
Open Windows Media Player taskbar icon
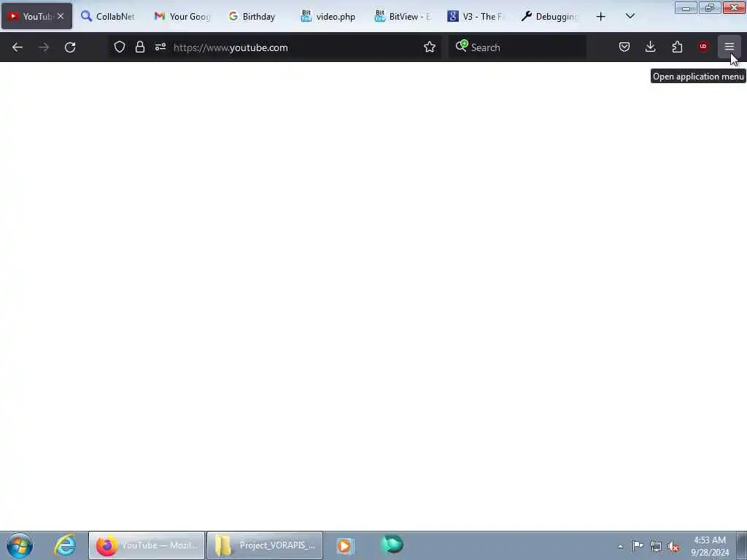click(344, 545)
